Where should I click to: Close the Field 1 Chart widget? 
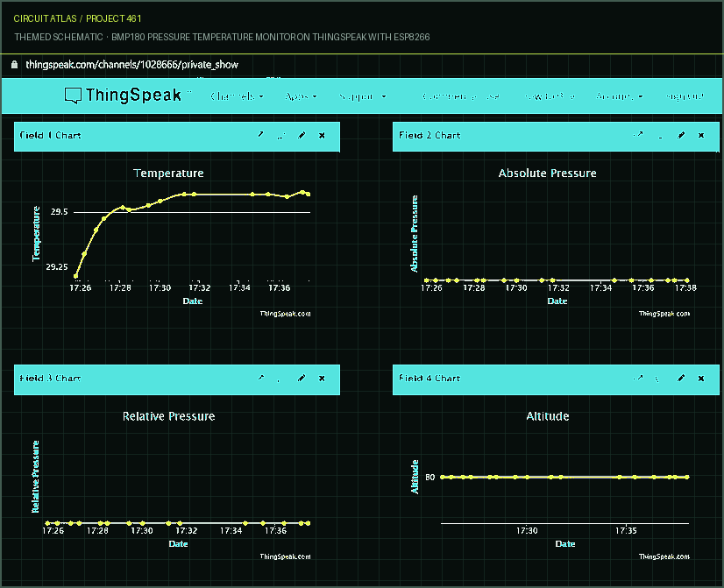322,135
